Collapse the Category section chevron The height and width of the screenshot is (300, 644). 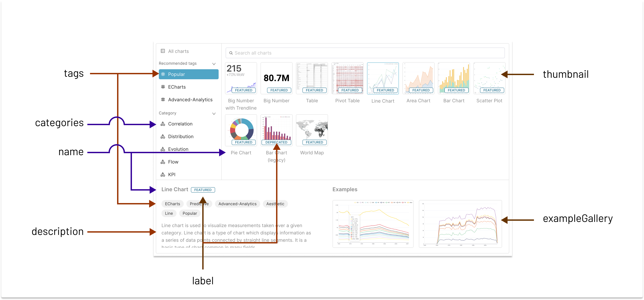[214, 113]
